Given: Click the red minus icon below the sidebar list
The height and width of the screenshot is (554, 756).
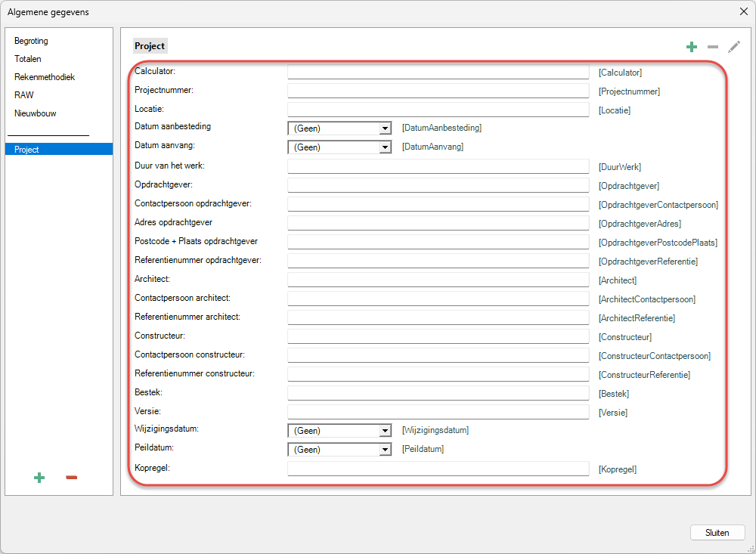Looking at the screenshot, I should coord(72,477).
